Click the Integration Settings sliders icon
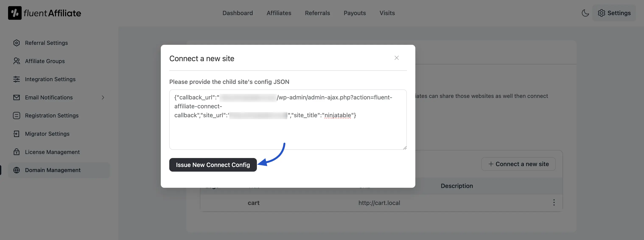 point(16,79)
